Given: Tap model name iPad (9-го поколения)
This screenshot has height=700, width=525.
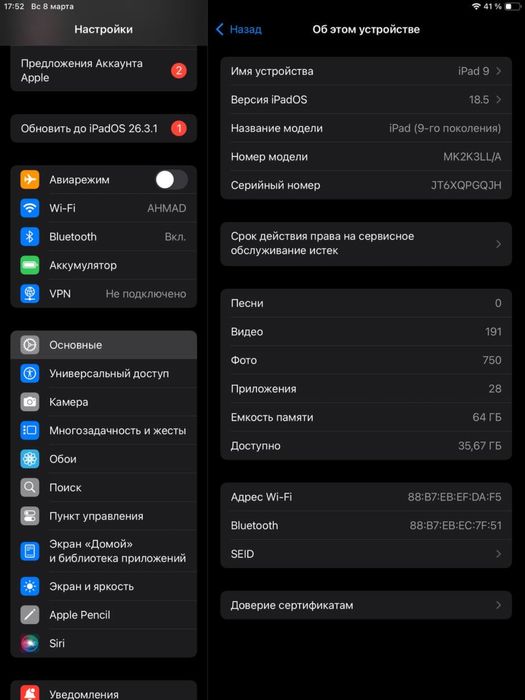Looking at the screenshot, I should tap(445, 128).
